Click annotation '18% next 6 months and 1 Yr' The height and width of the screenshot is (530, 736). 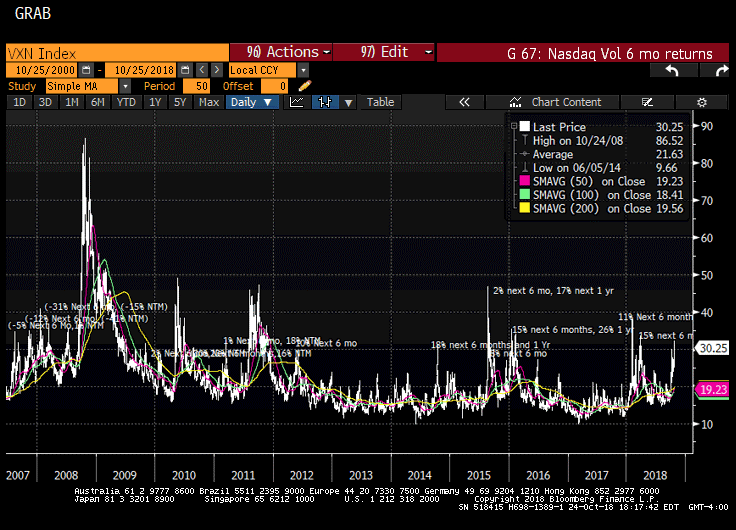pyautogui.click(x=491, y=345)
